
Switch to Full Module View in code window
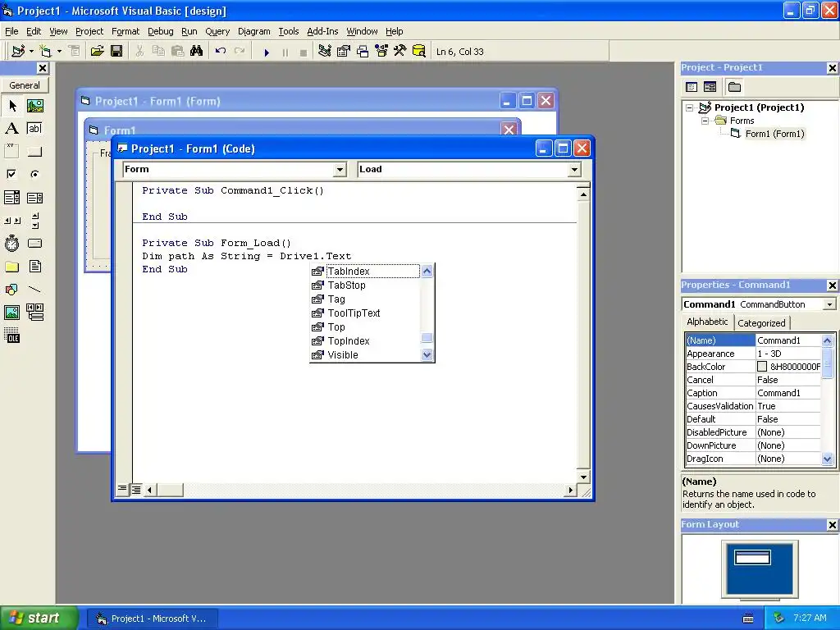(x=136, y=489)
